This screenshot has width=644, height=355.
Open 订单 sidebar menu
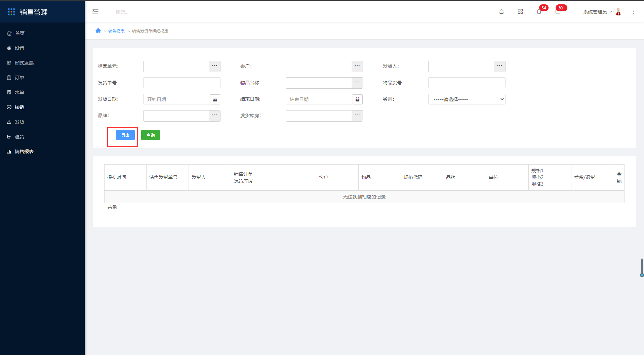(x=42, y=78)
